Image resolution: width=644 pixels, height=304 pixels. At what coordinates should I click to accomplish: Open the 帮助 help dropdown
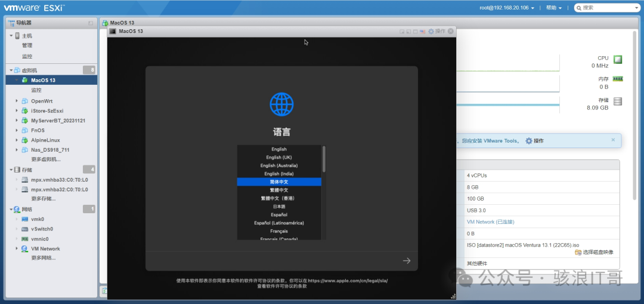(553, 8)
